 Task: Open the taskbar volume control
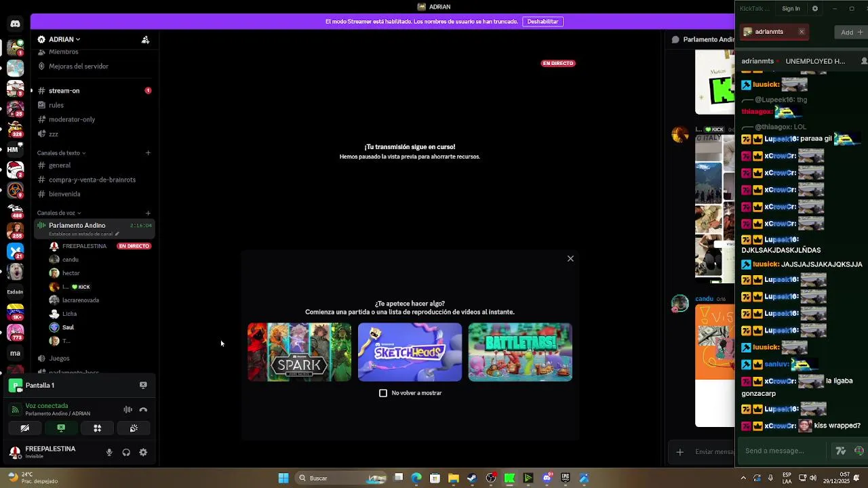pyautogui.click(x=813, y=478)
